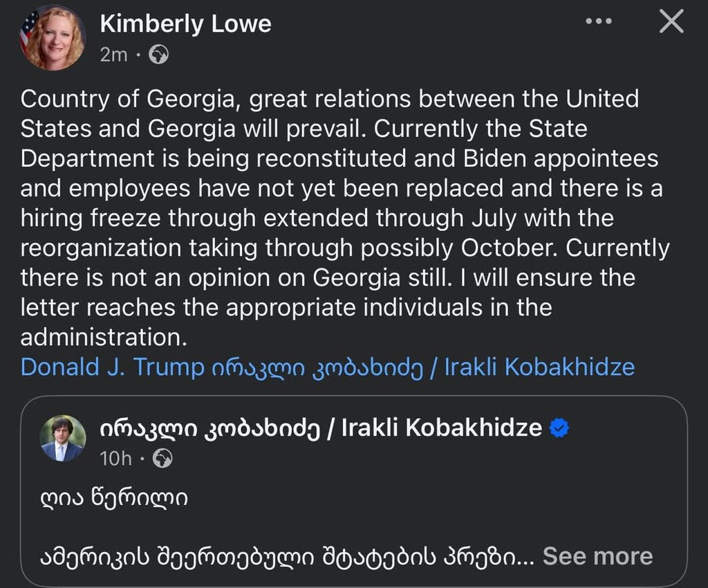The width and height of the screenshot is (708, 588).
Task: Click the 10h shared post timestamp
Action: click(116, 458)
